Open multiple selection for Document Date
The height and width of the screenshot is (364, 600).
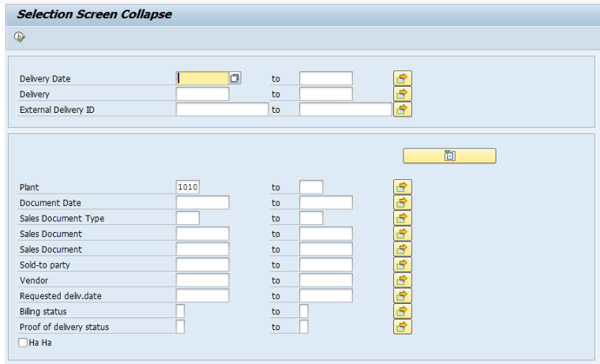click(403, 202)
